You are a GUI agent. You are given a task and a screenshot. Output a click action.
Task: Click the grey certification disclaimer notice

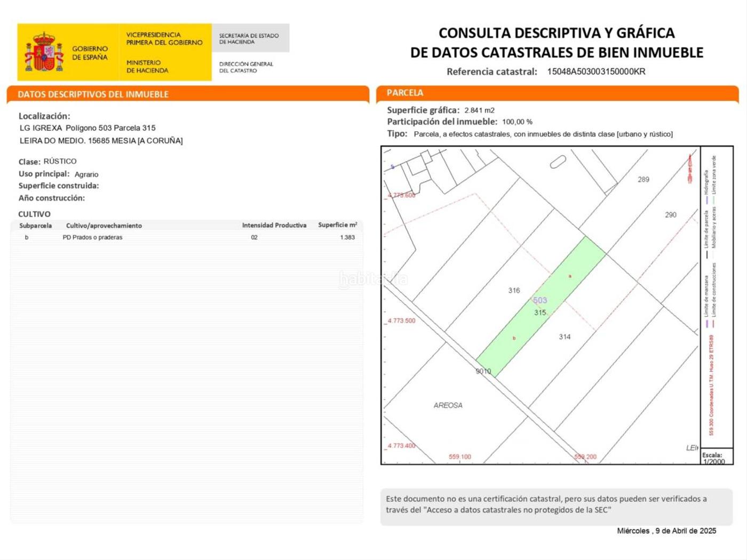(x=557, y=507)
